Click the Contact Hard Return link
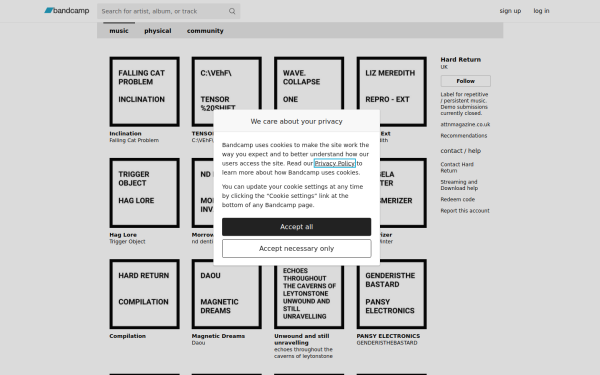 457,168
